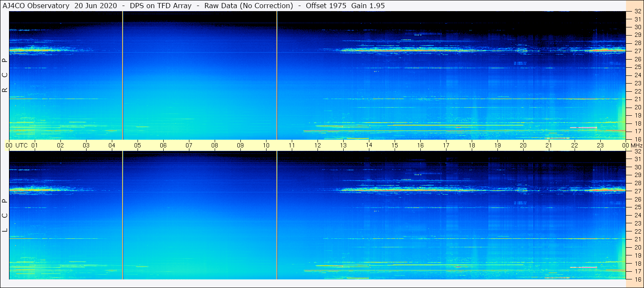Click the 32 MHz label on the RCP frequency scale

coord(637,12)
